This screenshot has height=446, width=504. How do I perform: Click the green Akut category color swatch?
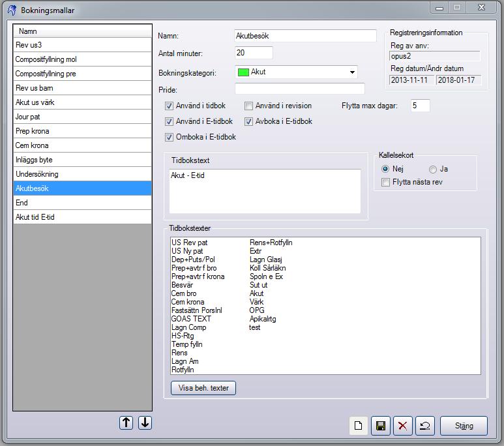(243, 72)
